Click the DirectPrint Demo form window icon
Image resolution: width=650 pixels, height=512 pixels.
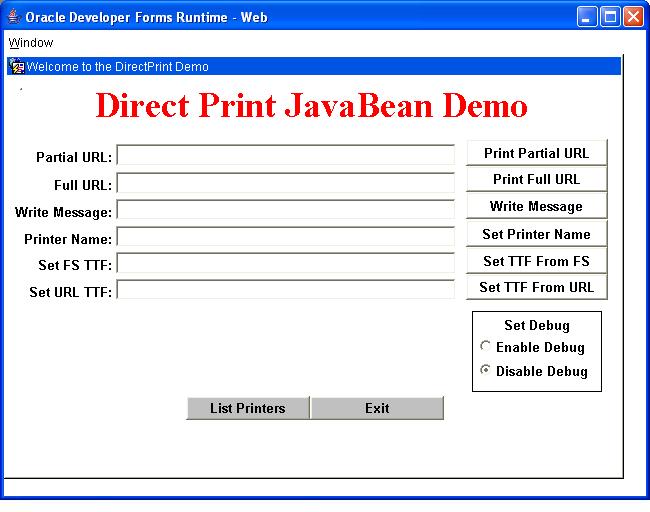click(x=17, y=66)
